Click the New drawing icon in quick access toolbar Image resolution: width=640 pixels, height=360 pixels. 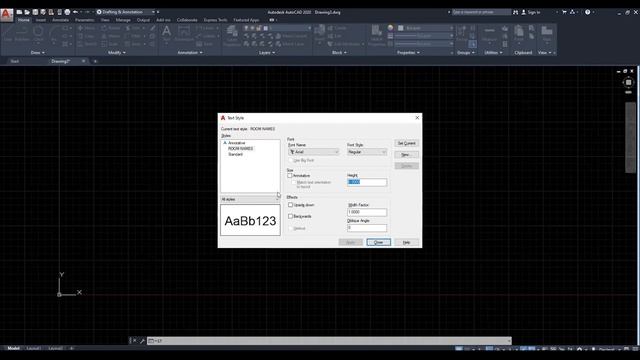pyautogui.click(x=19, y=12)
